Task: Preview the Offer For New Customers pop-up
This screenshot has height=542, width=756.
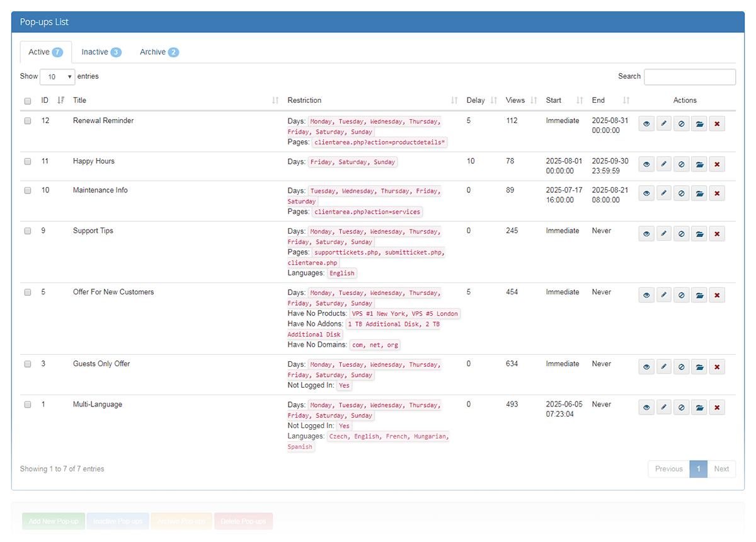Action: (646, 295)
